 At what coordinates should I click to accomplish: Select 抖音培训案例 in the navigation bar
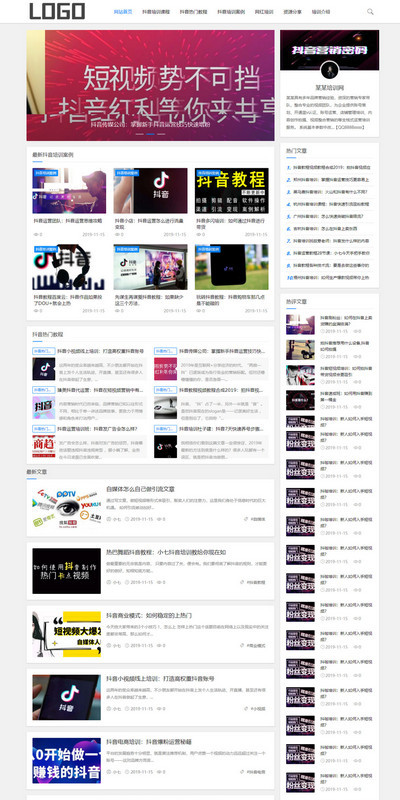coord(231,11)
